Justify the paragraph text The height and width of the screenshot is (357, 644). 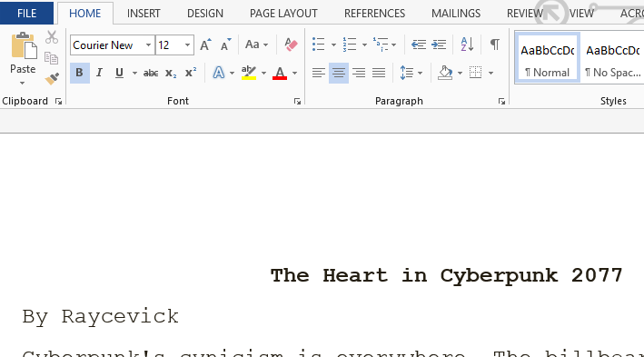pyautogui.click(x=379, y=73)
